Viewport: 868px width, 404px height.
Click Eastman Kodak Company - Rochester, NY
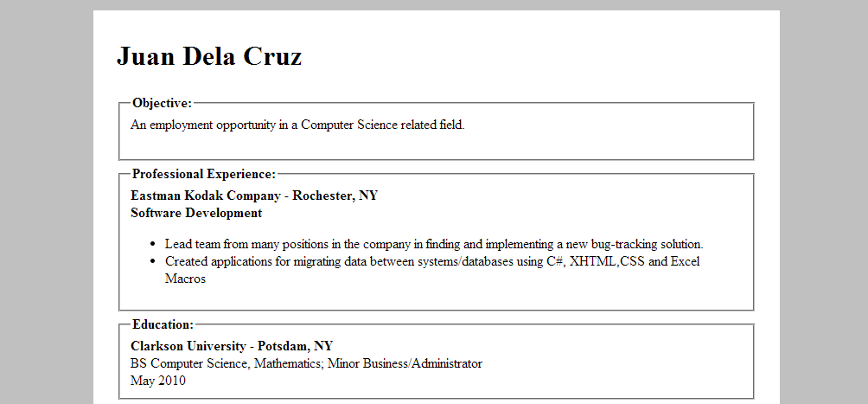pyautogui.click(x=254, y=196)
